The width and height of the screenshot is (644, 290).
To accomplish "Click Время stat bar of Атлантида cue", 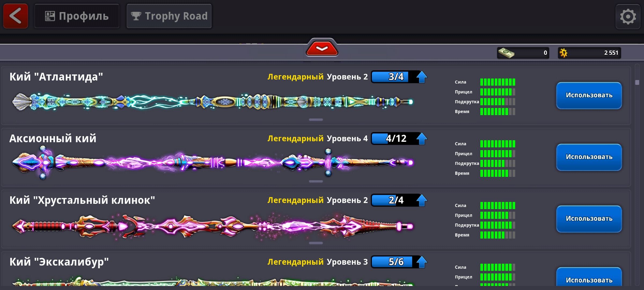I will click(x=498, y=112).
